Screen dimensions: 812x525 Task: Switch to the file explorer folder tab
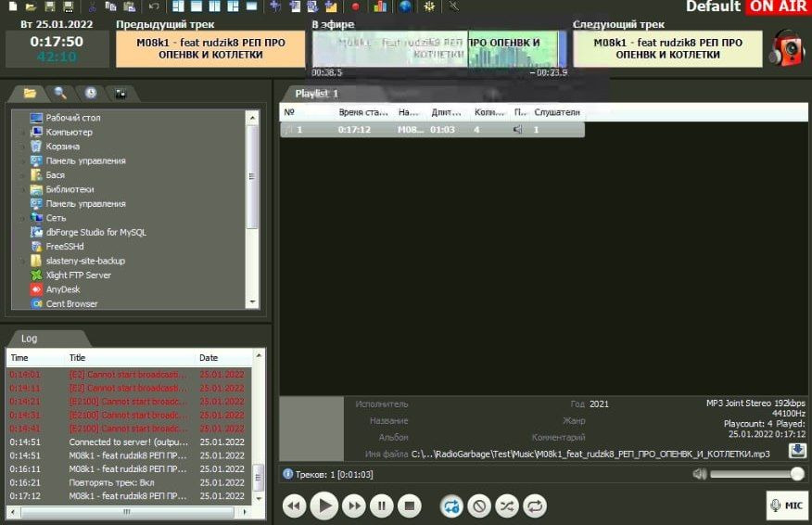point(30,94)
